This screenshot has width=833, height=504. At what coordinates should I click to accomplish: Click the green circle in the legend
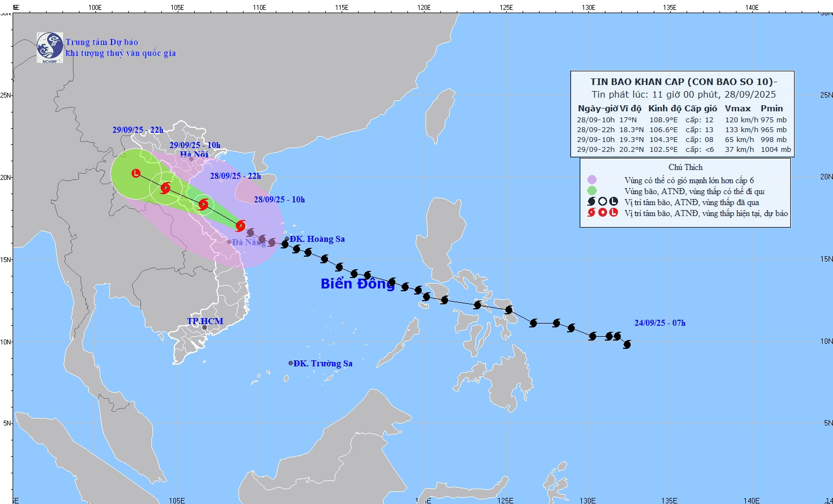click(592, 191)
